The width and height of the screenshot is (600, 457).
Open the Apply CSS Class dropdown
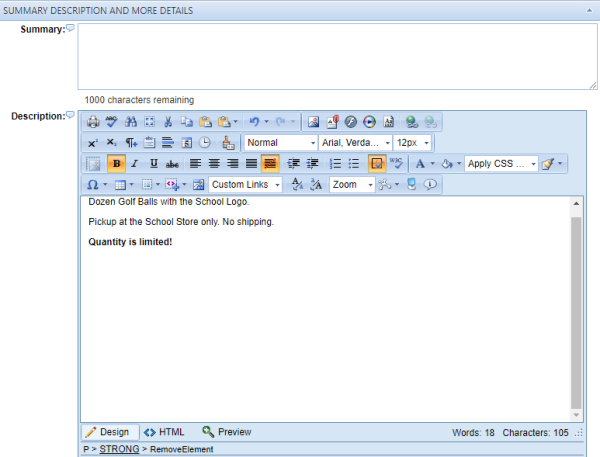click(x=501, y=164)
